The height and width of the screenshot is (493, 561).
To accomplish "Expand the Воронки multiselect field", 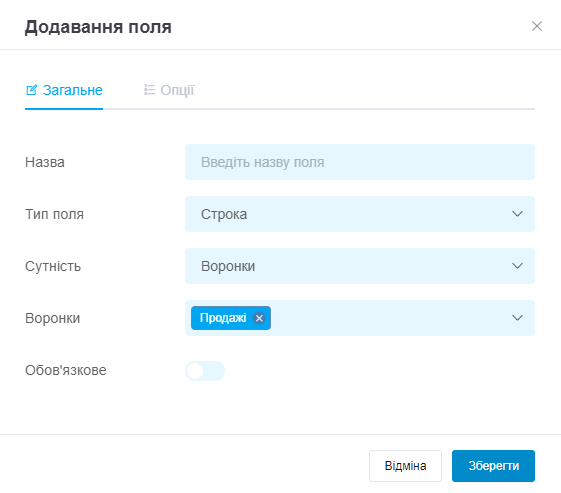I will pos(360,318).
